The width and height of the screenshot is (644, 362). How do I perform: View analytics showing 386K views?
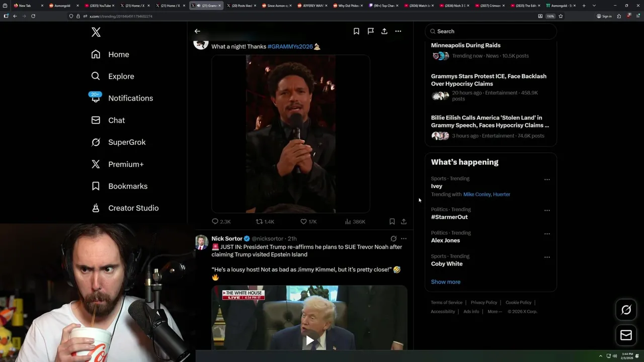355,222
